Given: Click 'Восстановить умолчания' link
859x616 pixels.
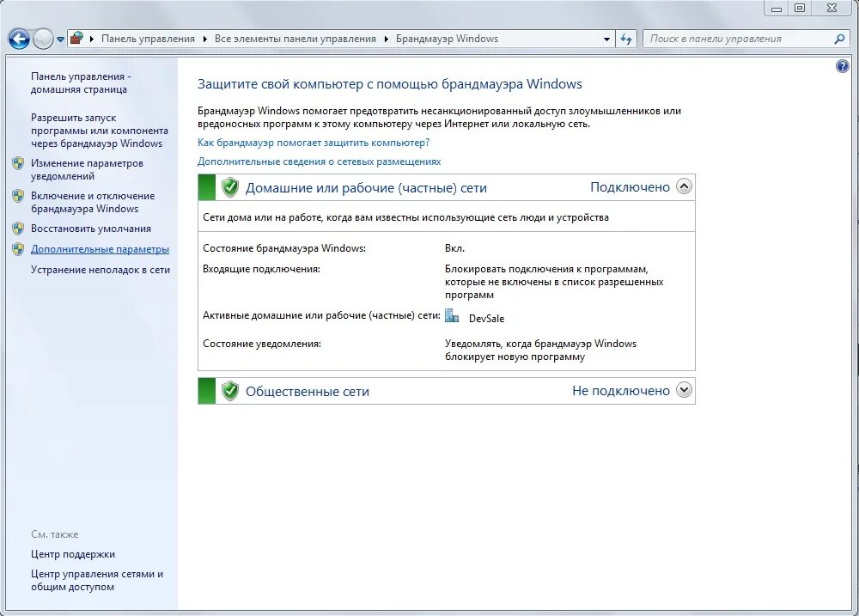Looking at the screenshot, I should tap(91, 229).
